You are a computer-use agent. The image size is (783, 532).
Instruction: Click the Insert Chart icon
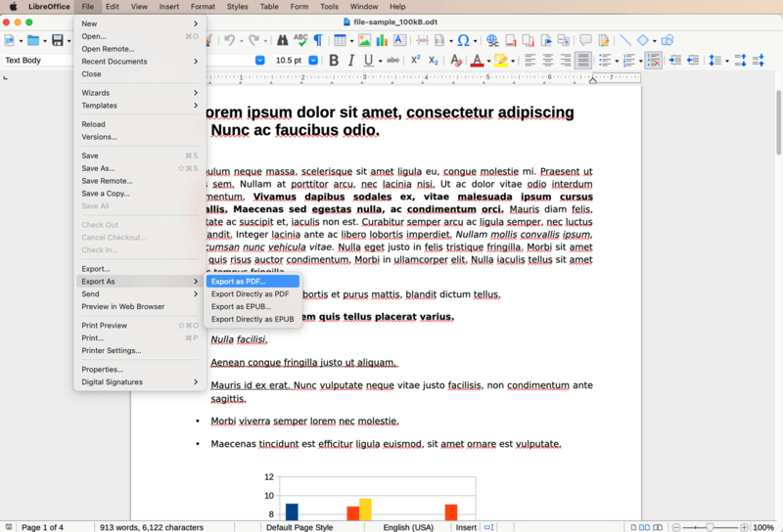(x=382, y=40)
